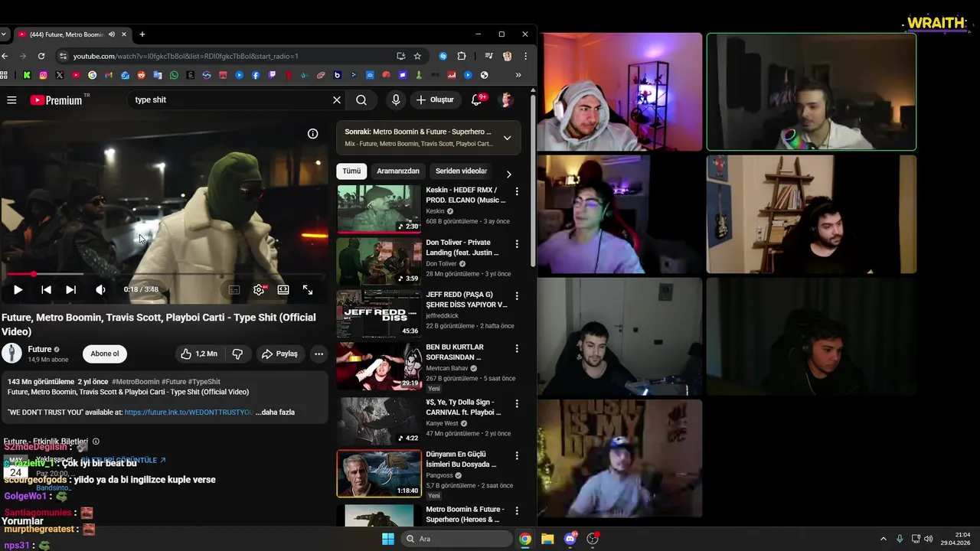The image size is (980, 551).
Task: Open Dünyanın En Güçlü İsimleri title
Action: point(462,459)
